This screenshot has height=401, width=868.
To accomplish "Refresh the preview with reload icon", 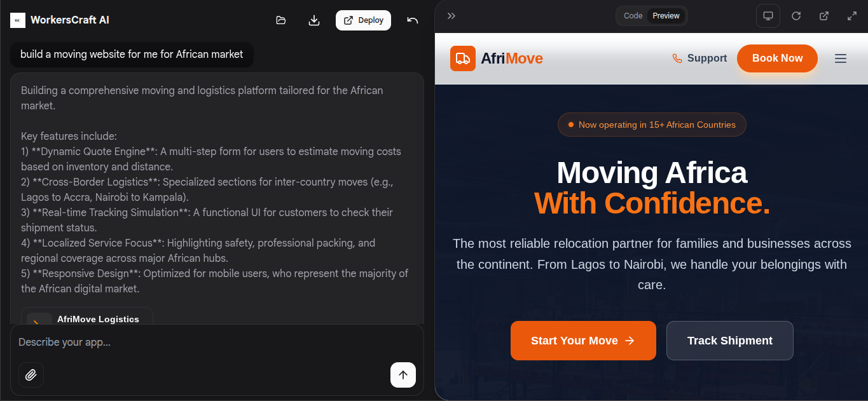I will click(x=796, y=16).
